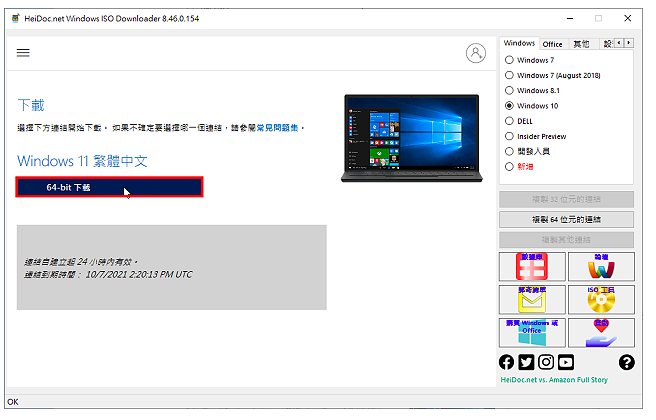Click the greyed 複製 32 位元的連結 button
This screenshot has height=420, width=656.
566,199
